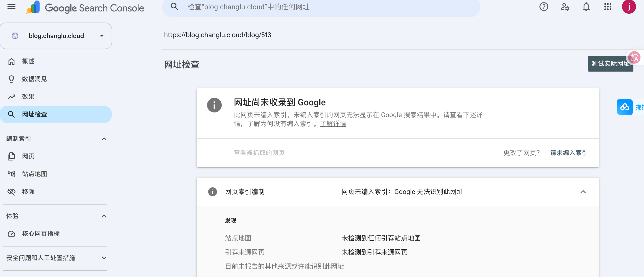The image size is (644, 277).
Task: Click the blue cloud upload widget icon
Action: [x=625, y=107]
